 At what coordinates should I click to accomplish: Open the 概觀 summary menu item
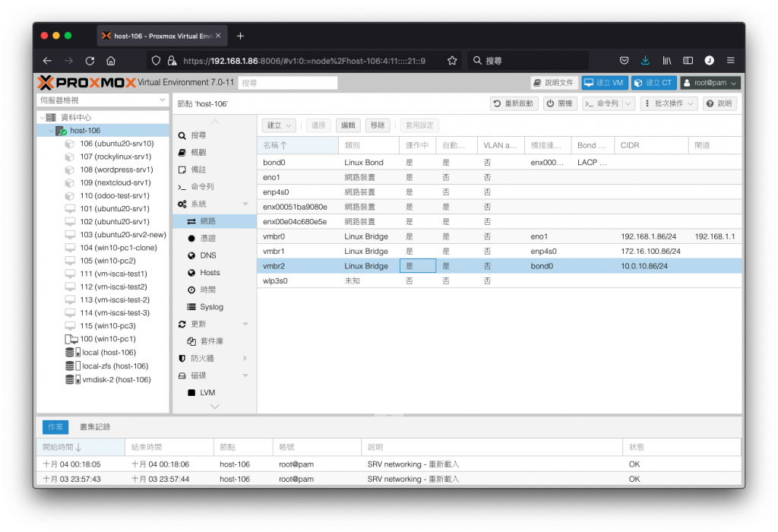[213, 152]
